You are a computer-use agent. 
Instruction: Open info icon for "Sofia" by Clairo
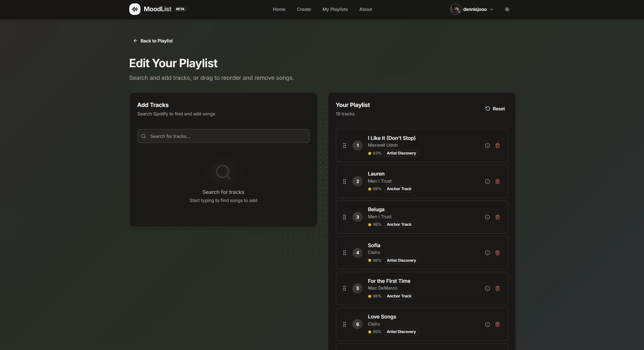point(487,253)
